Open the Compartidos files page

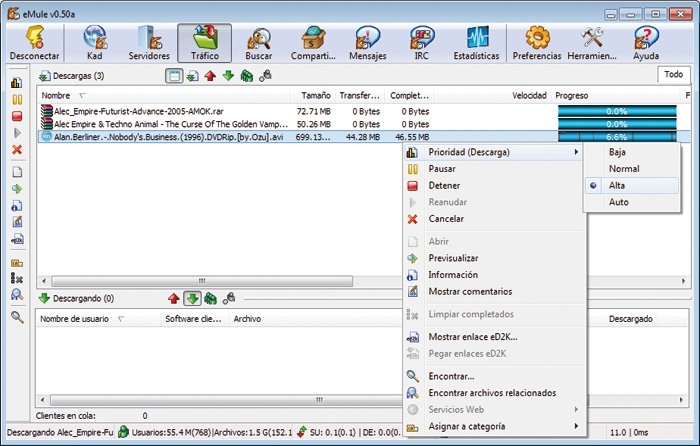(313, 43)
